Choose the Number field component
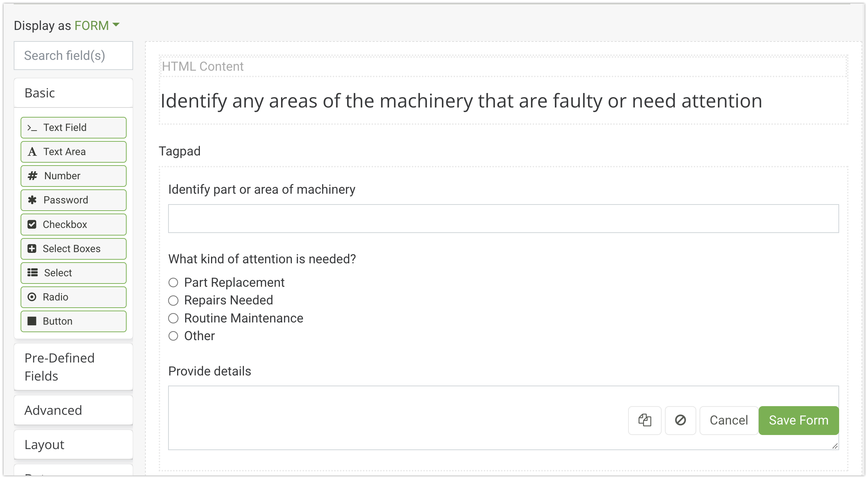 click(x=74, y=176)
